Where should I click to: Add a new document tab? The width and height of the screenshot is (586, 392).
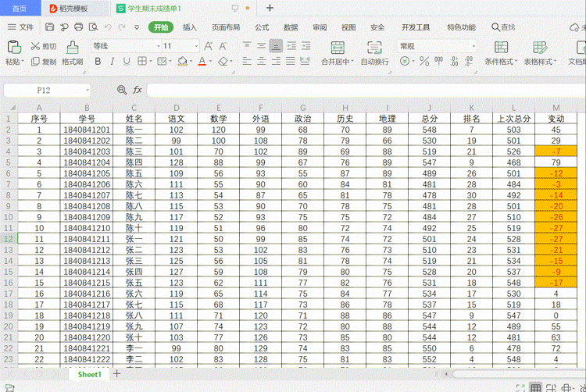270,8
